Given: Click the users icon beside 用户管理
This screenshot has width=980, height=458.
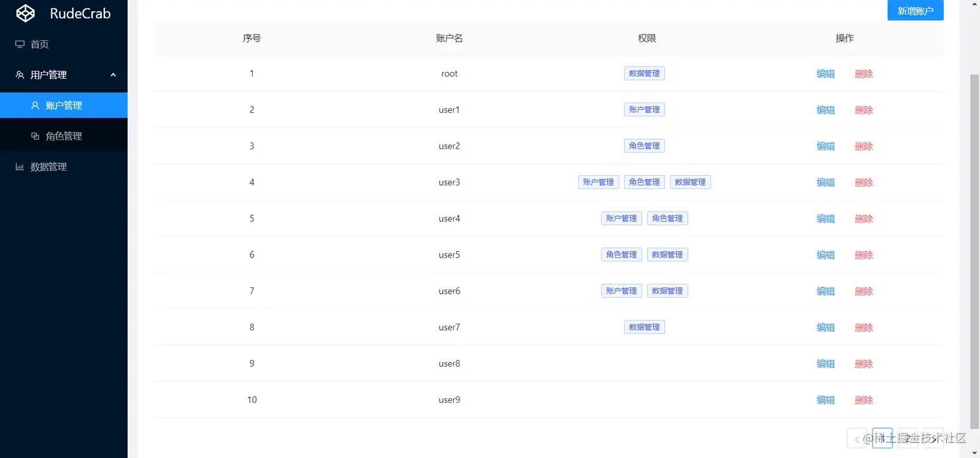Looking at the screenshot, I should coord(19,75).
